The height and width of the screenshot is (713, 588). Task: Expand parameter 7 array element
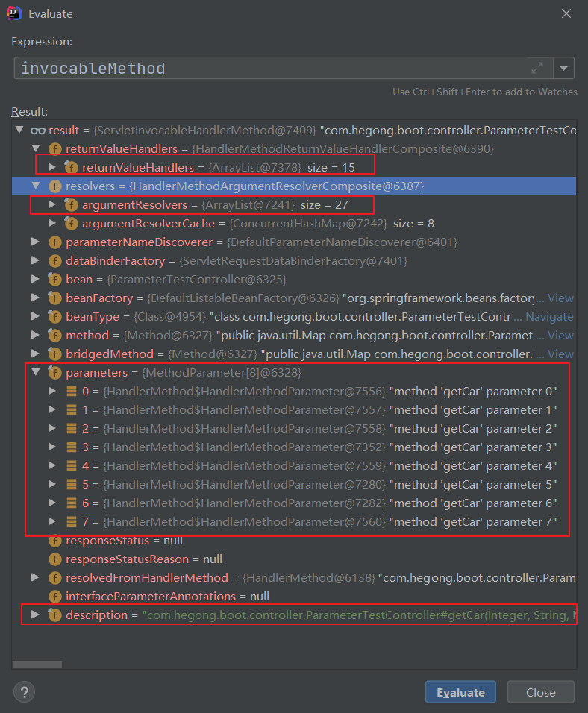[52, 521]
